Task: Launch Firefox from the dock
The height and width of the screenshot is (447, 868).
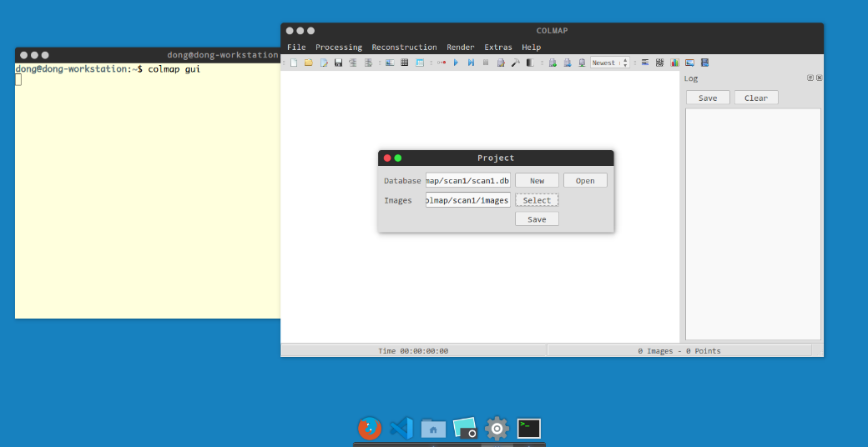Action: click(370, 428)
